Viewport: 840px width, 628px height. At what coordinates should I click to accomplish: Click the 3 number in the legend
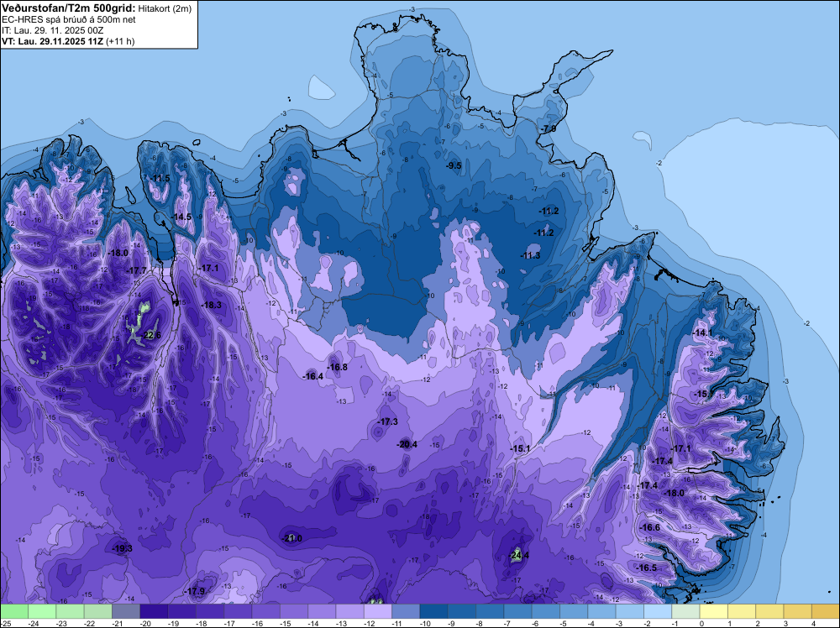click(x=785, y=623)
